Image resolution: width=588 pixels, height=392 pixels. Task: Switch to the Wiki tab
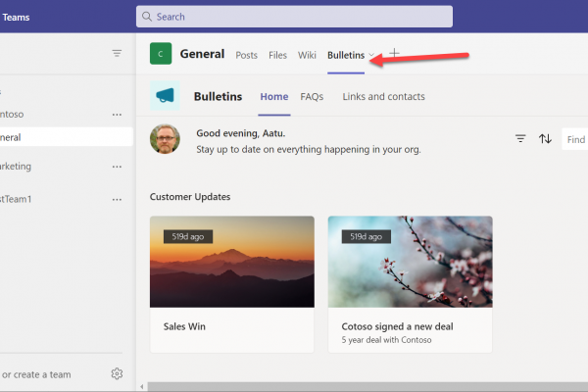tap(307, 55)
